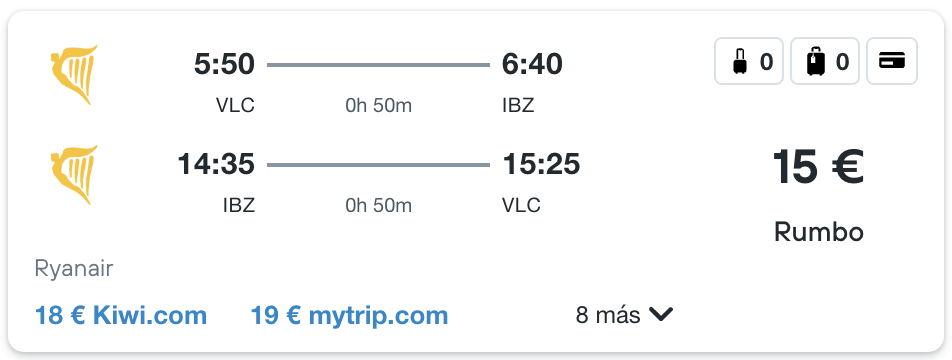Open the 19 € mytrip.com offer
Image resolution: width=952 pixels, height=360 pixels.
pos(349,316)
